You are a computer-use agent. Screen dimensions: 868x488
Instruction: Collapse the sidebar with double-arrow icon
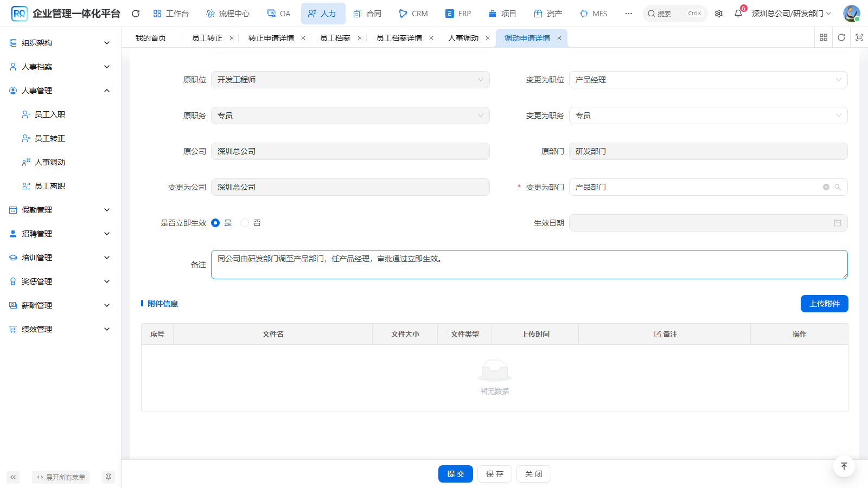point(13,477)
